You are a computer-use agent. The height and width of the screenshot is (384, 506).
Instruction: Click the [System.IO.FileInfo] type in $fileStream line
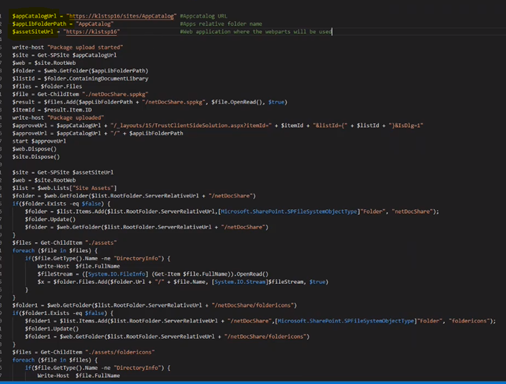tap(117, 274)
